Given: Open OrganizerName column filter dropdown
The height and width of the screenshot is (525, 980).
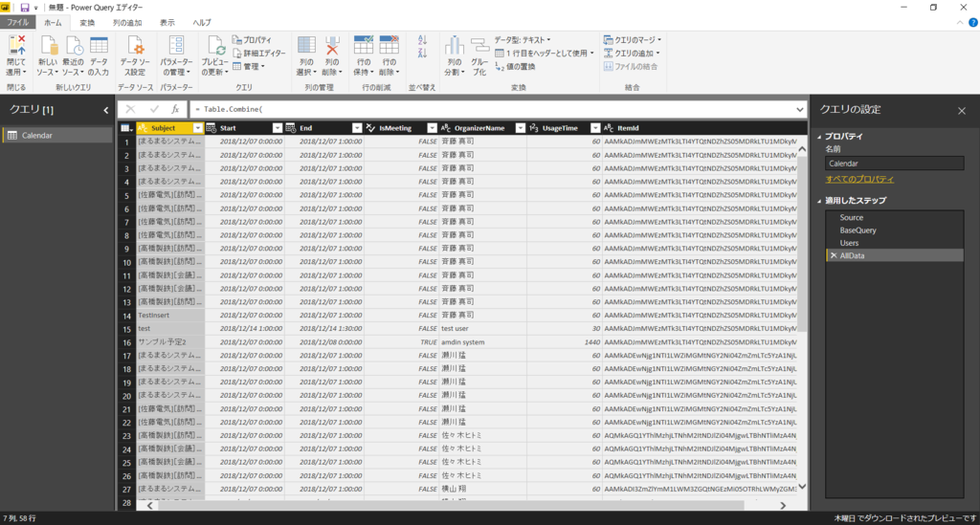Looking at the screenshot, I should (x=520, y=128).
